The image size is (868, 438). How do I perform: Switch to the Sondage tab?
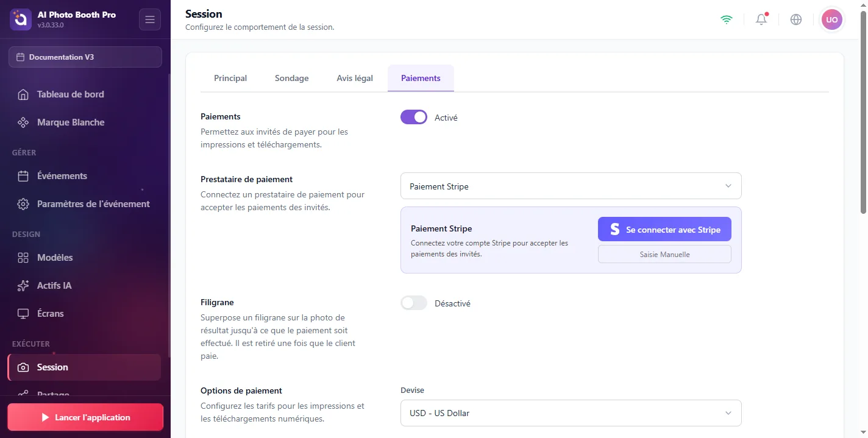click(x=292, y=78)
